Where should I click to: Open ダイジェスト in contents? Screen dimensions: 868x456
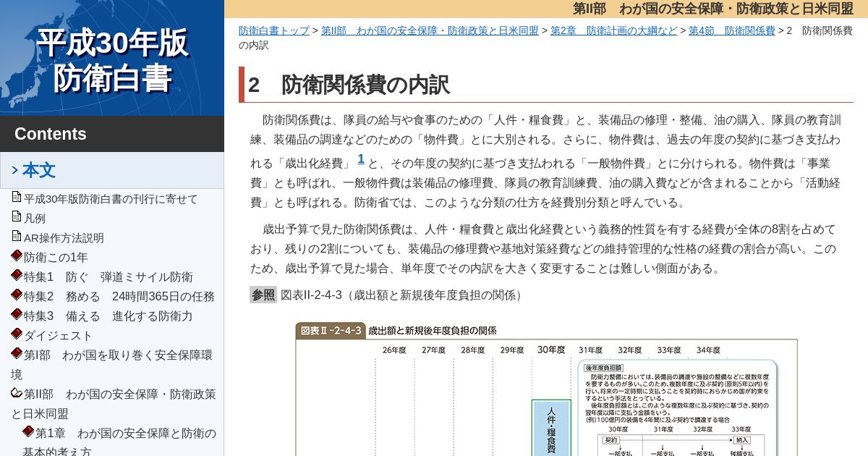(x=58, y=336)
